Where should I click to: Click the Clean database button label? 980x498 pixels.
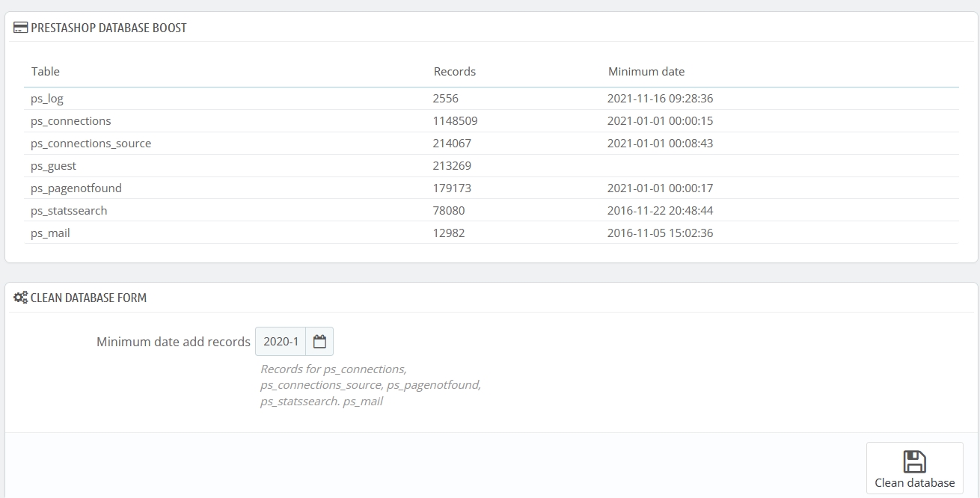pos(914,483)
